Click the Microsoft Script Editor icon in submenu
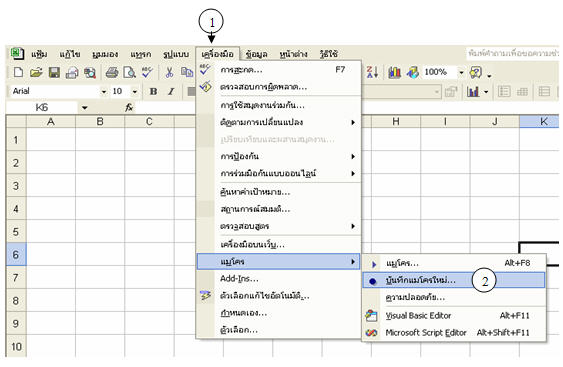The height and width of the screenshot is (367, 563). coord(371,333)
